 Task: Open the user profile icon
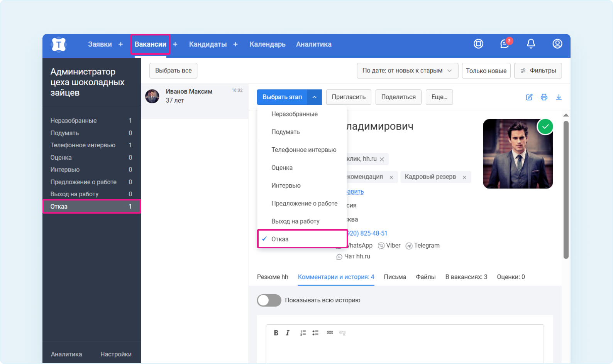coord(557,44)
